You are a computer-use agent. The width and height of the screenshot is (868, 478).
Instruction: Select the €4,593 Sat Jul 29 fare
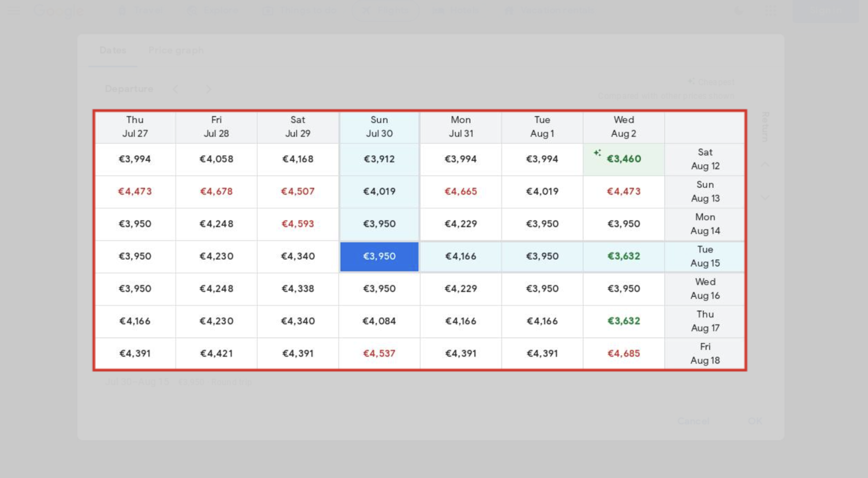(x=298, y=224)
